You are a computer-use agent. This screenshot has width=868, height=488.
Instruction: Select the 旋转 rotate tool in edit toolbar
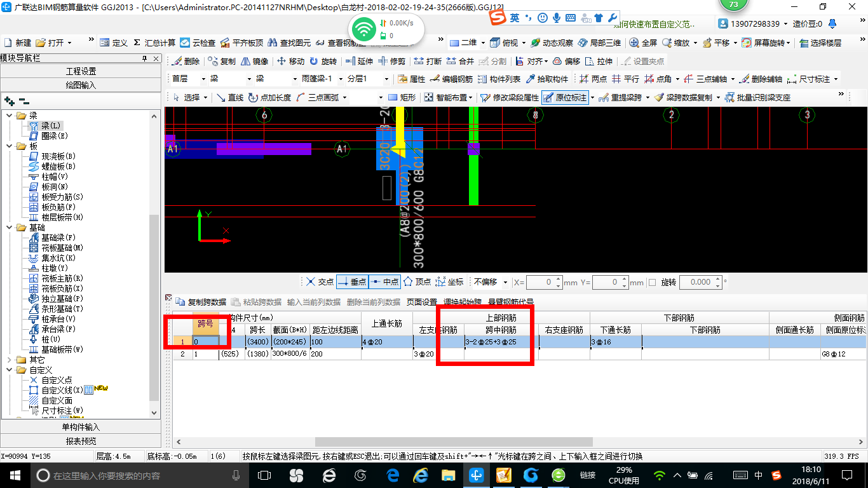323,61
